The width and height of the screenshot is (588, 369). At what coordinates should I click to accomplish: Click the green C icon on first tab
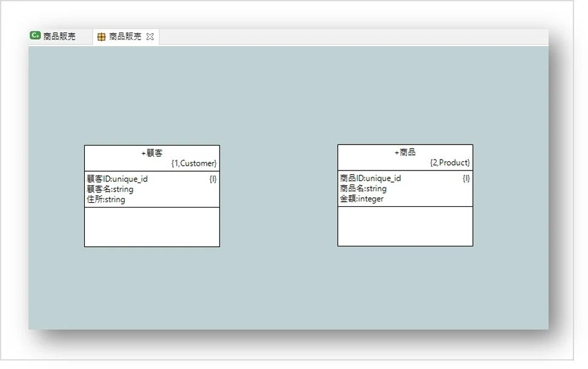point(35,36)
